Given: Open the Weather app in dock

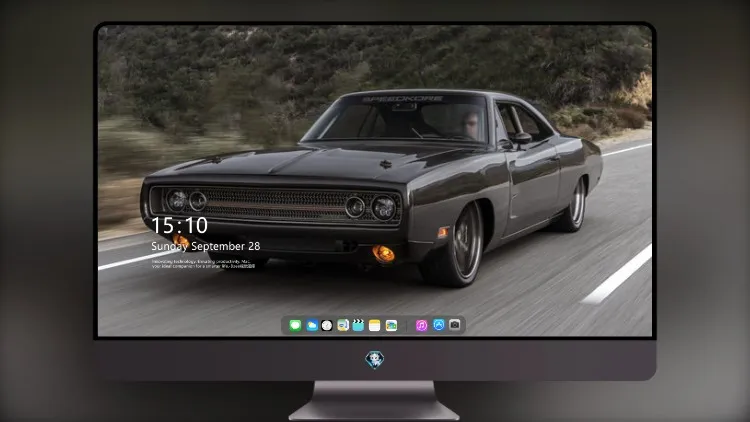Looking at the screenshot, I should point(311,325).
